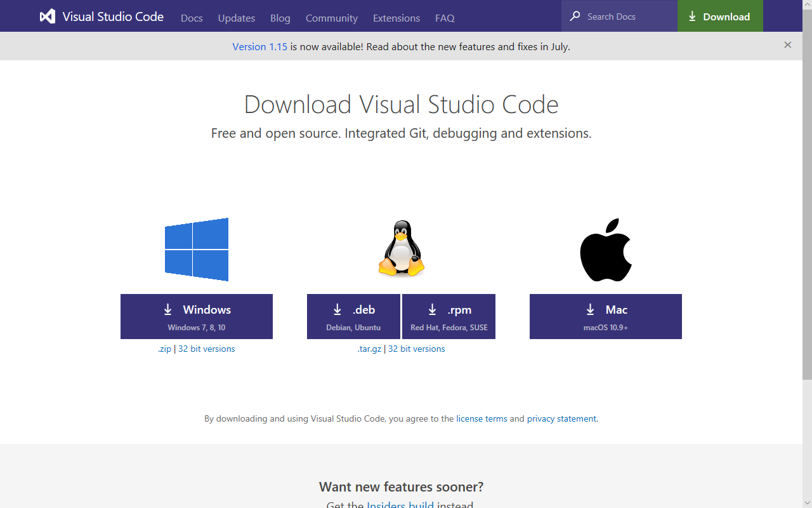Click the green Download button
The width and height of the screenshot is (812, 508).
click(x=720, y=16)
